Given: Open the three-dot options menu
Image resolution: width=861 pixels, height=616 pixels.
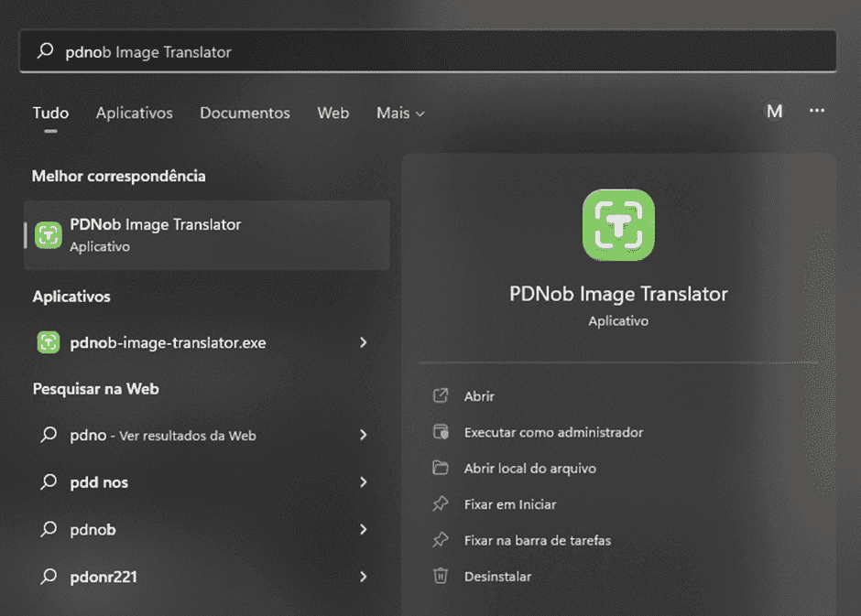Looking at the screenshot, I should click(x=817, y=110).
